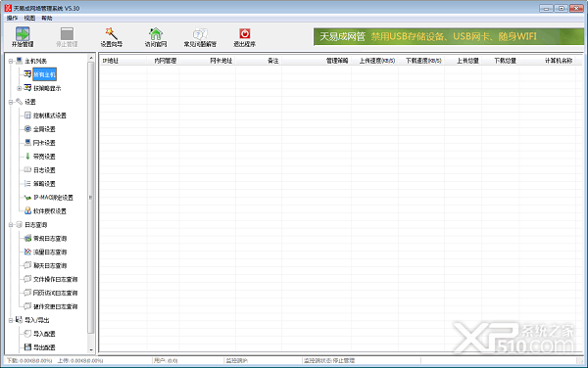Click the chat bubble icon for 聊天日志查询

(x=27, y=265)
